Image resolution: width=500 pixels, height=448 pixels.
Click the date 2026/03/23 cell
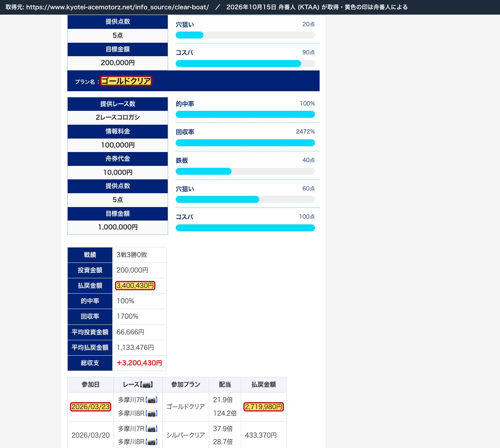(x=90, y=407)
